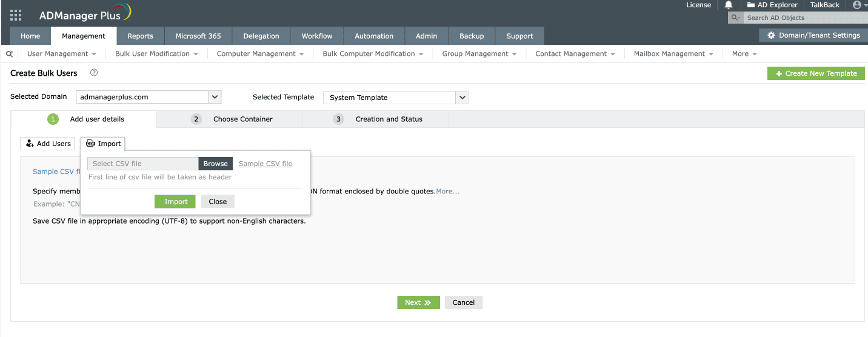The height and width of the screenshot is (337, 868).
Task: Switch to the Delegation tab
Action: point(261,36)
